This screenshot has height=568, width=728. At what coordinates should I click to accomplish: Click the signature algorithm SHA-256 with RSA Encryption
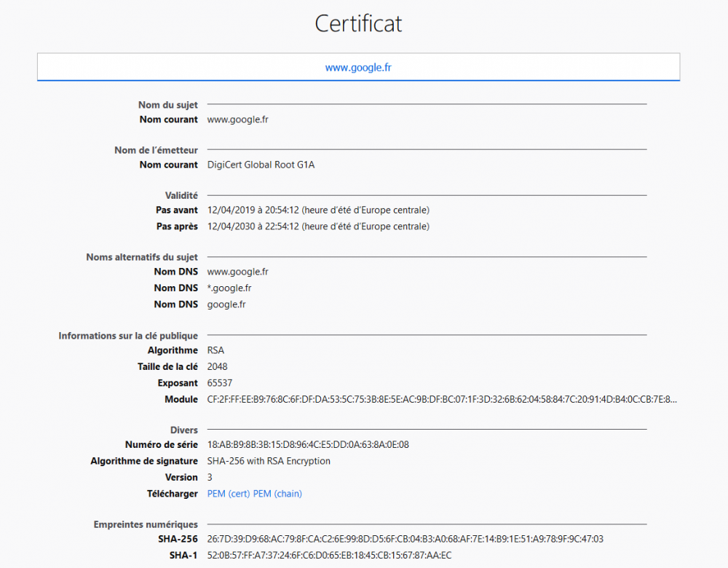coord(268,460)
